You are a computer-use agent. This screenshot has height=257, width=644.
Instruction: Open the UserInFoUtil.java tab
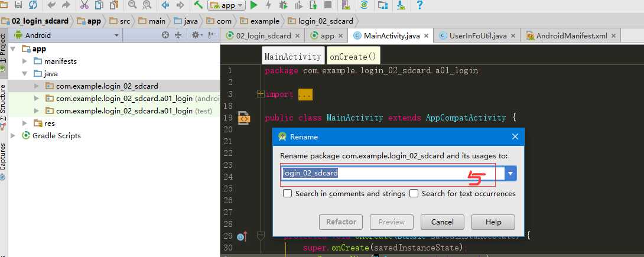coord(478,35)
